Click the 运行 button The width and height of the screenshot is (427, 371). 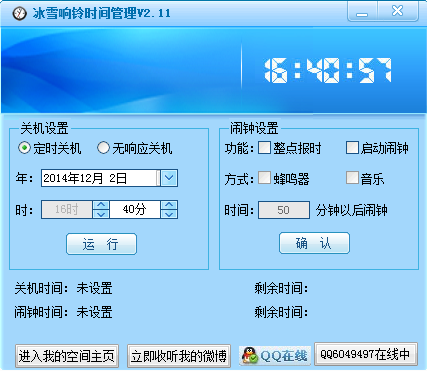[101, 244]
